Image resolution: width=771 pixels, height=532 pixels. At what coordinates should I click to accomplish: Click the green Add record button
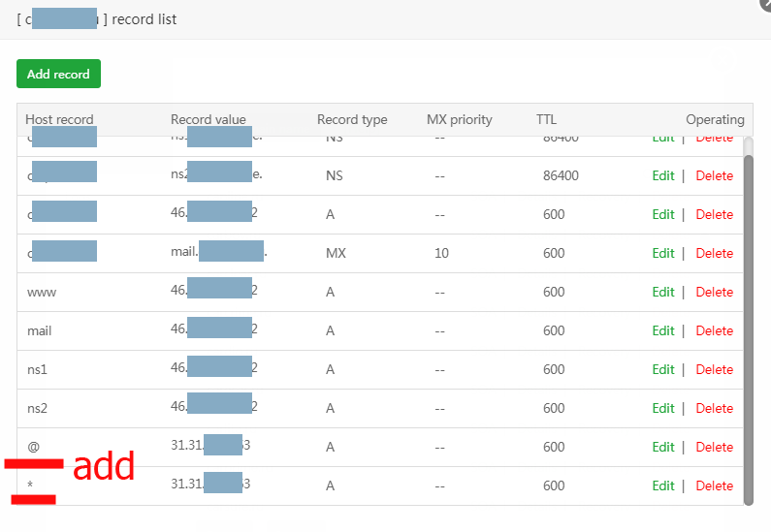[x=58, y=74]
